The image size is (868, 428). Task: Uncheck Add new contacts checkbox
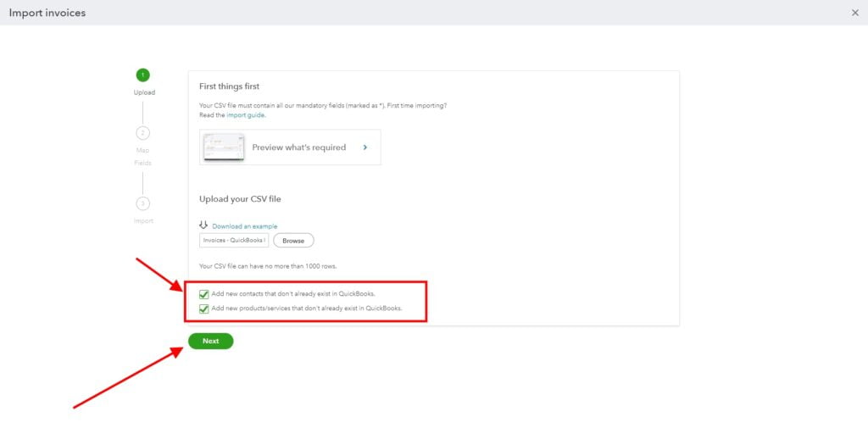click(x=203, y=294)
